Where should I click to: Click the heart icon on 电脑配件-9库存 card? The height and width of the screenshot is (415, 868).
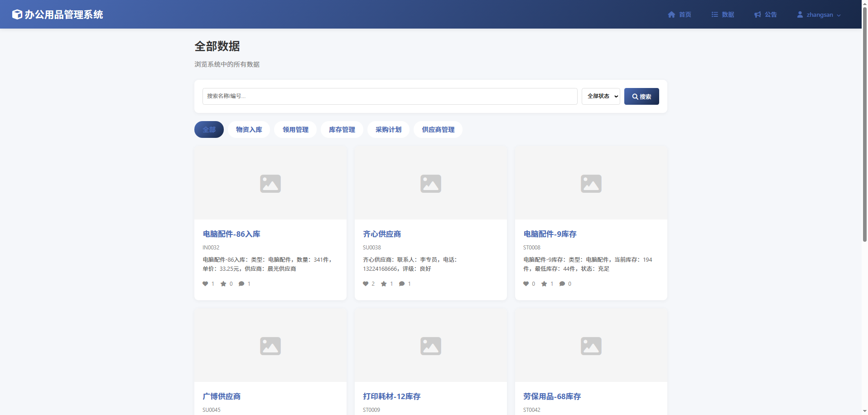[526, 284]
